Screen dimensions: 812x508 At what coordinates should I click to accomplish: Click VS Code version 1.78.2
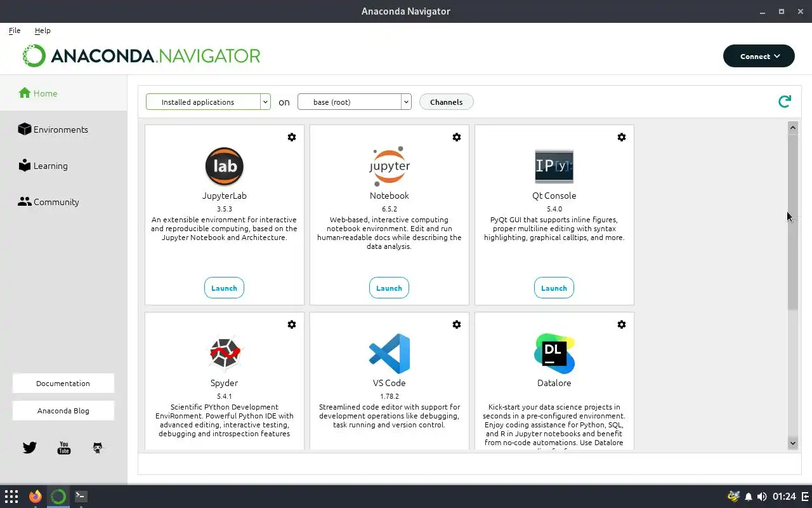coord(390,396)
